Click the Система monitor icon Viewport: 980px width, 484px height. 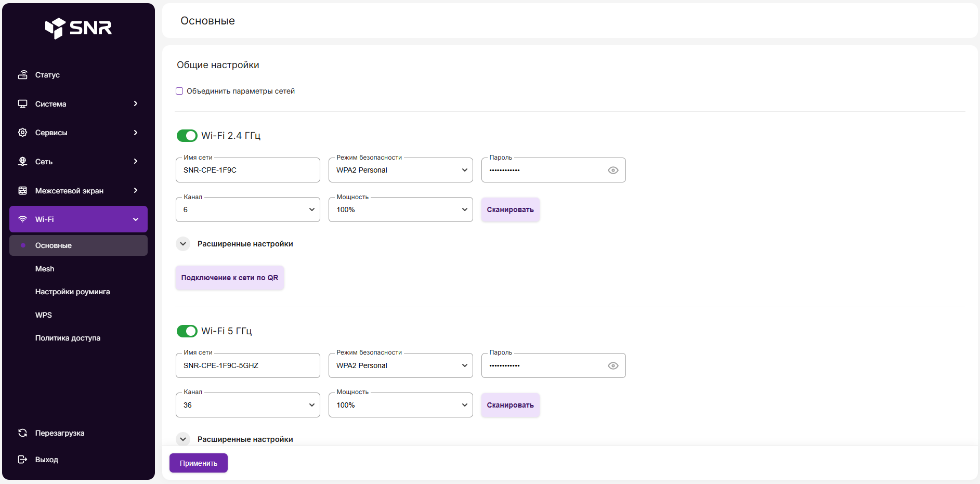point(22,104)
